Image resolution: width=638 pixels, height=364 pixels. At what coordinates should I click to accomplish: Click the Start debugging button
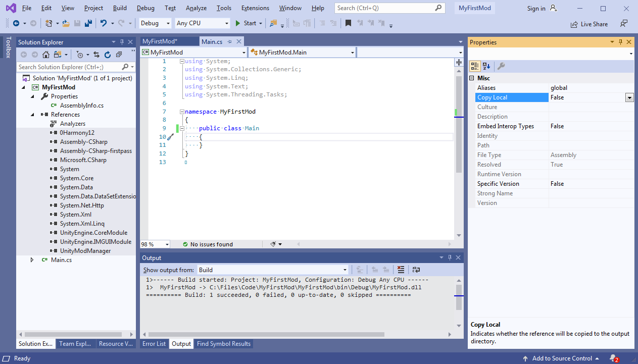[x=246, y=23]
